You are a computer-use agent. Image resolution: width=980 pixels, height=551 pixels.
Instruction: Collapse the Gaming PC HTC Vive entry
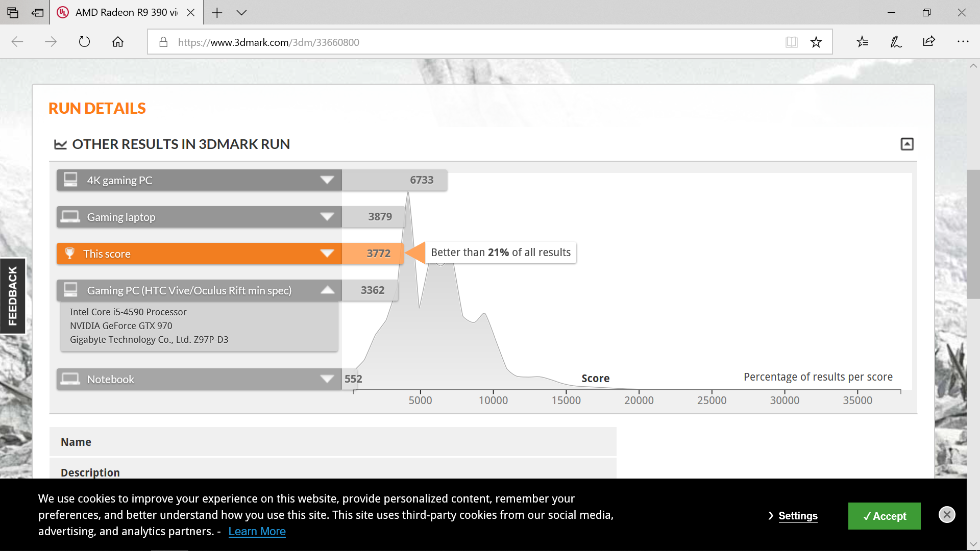point(327,290)
